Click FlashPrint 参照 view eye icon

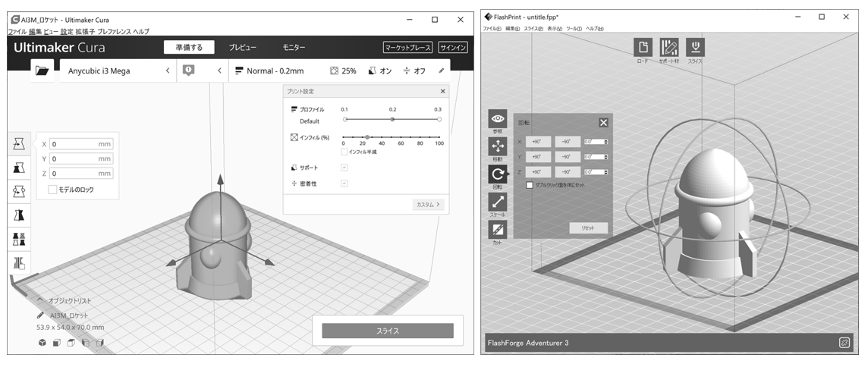click(498, 118)
